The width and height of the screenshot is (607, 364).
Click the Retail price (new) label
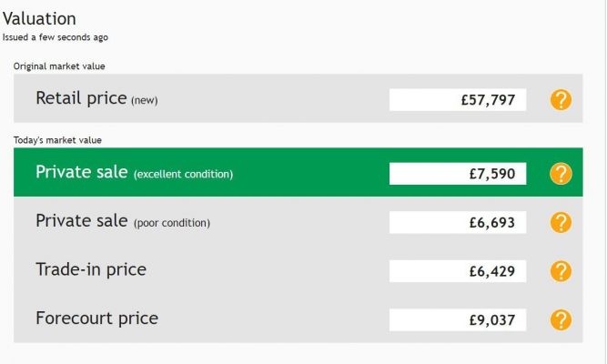96,98
